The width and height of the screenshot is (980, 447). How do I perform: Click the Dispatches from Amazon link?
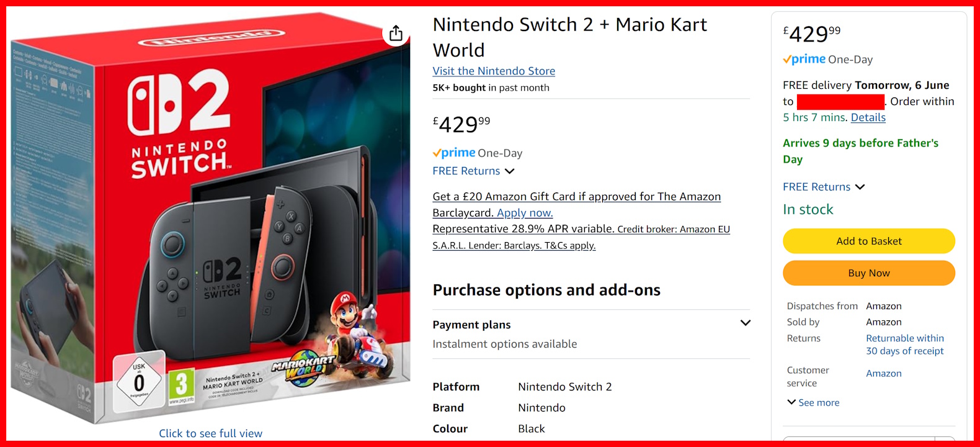click(x=883, y=305)
